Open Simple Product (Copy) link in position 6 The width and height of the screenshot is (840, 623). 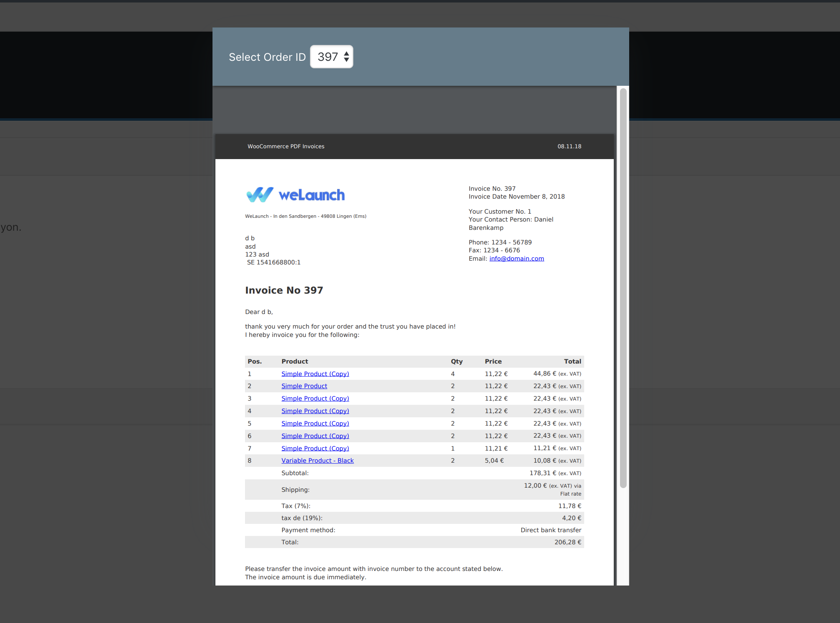click(x=315, y=436)
